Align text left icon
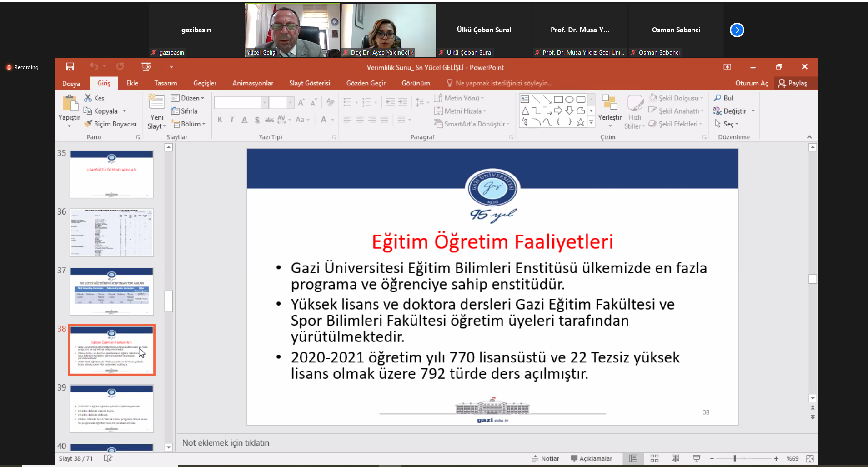 pyautogui.click(x=347, y=120)
